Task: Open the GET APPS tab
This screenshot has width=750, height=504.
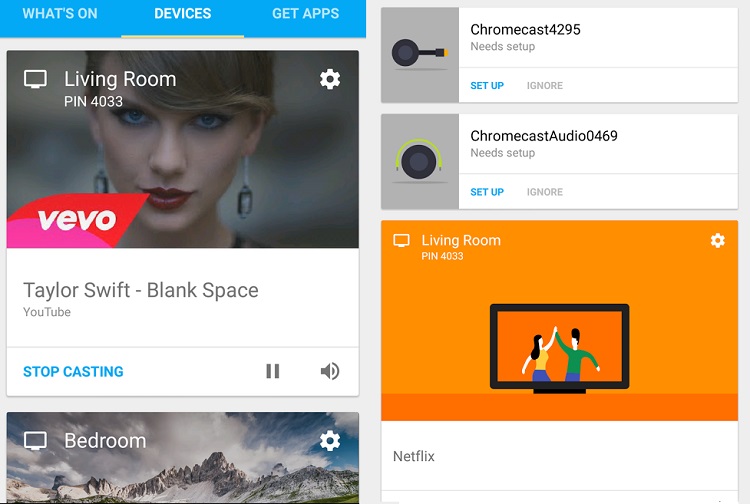Action: 305,13
